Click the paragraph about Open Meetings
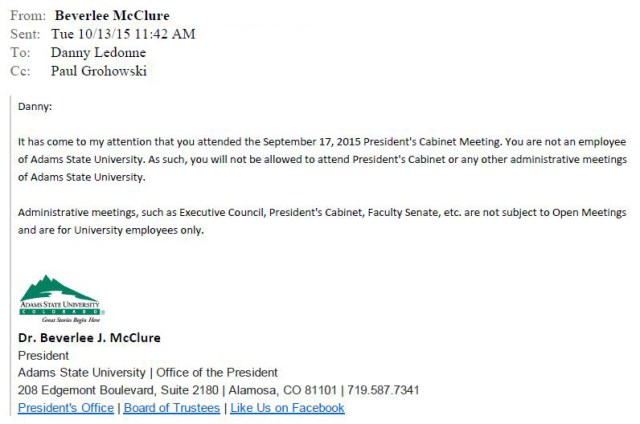Screen dimensions: 640x424 (322, 221)
